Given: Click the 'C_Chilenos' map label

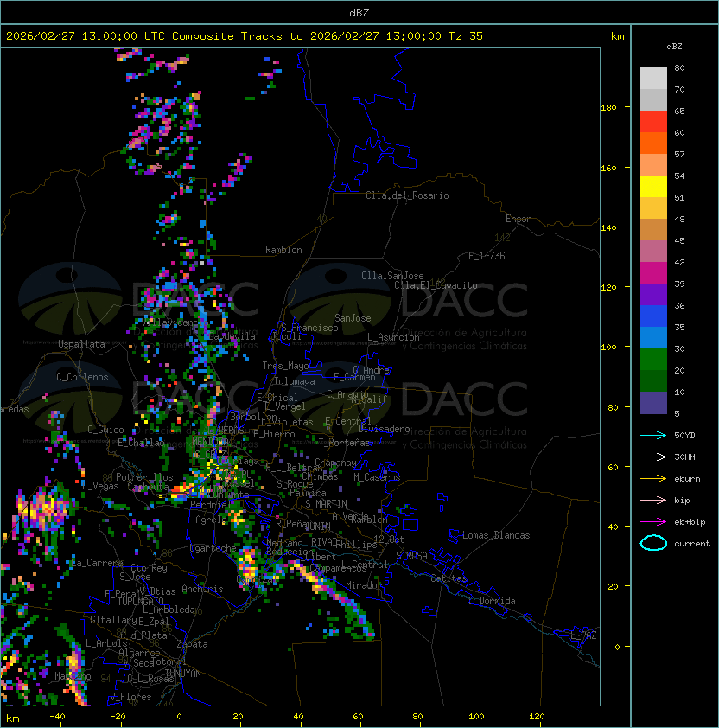Looking at the screenshot, I should [x=82, y=377].
